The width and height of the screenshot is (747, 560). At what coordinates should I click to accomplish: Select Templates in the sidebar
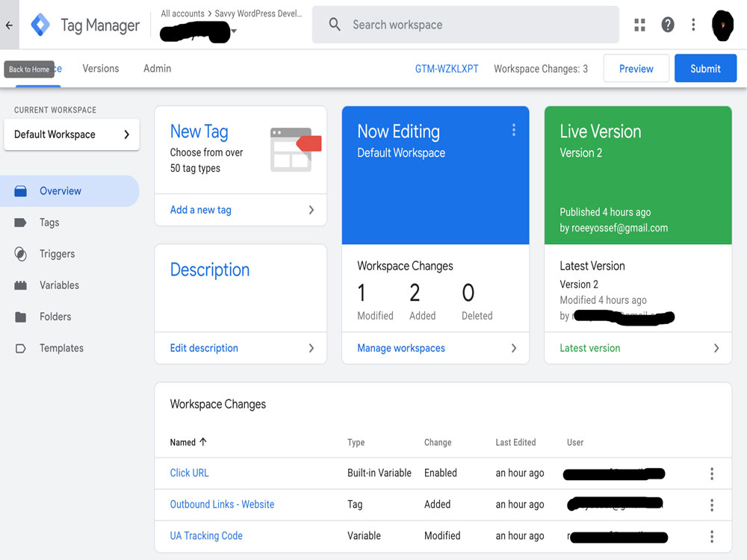pyautogui.click(x=69, y=348)
